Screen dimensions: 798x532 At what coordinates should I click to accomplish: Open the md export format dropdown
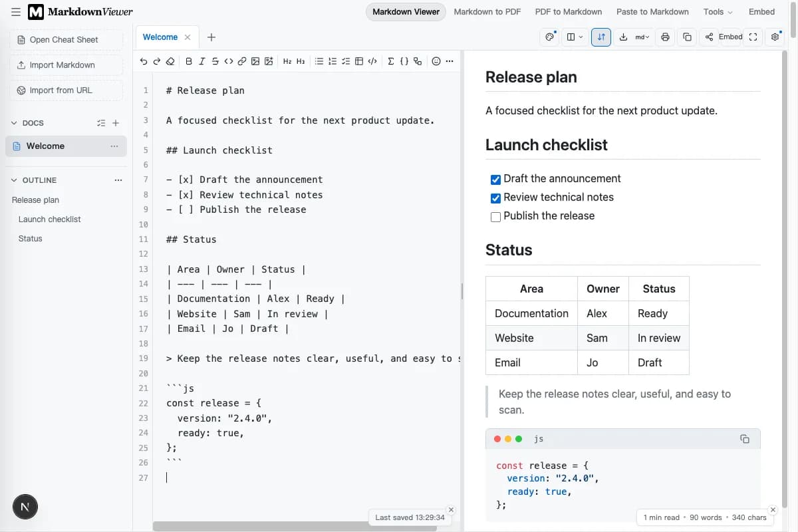(x=642, y=37)
